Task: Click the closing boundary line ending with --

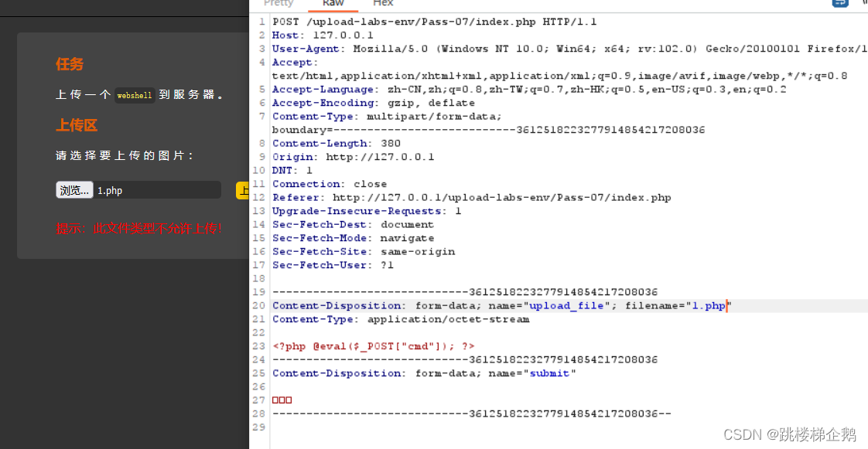Action: tap(472, 413)
